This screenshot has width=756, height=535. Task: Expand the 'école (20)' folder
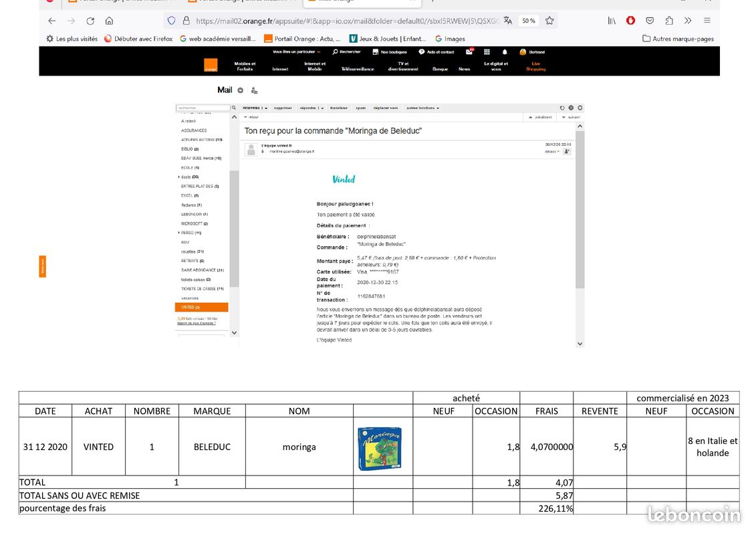click(x=179, y=177)
